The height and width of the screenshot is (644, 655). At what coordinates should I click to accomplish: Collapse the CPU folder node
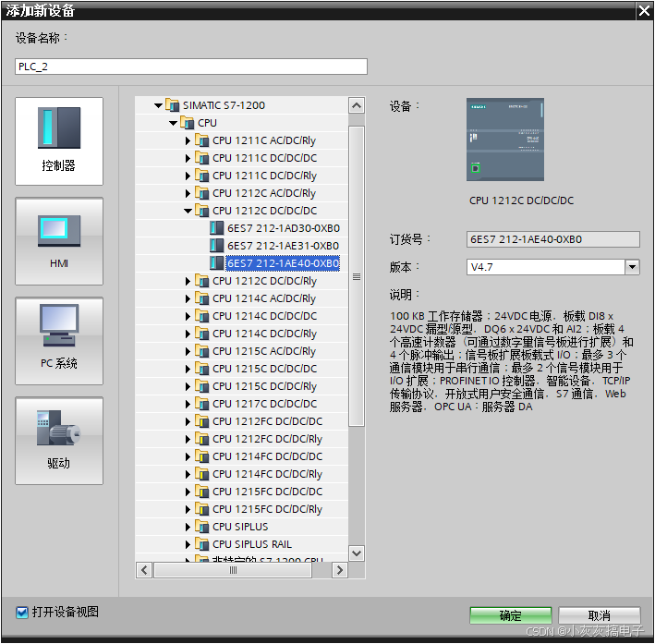(x=174, y=123)
